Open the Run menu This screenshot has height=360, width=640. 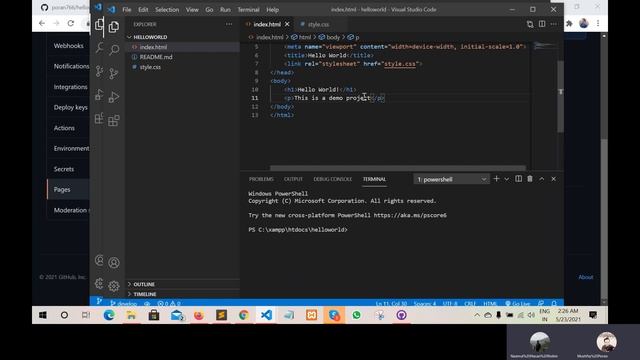[x=225, y=9]
